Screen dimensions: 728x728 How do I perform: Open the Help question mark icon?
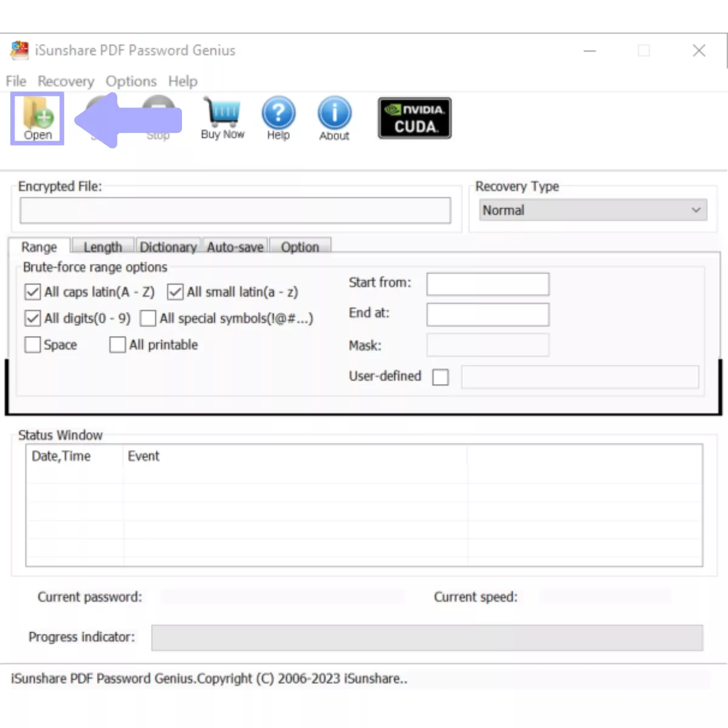pos(278,118)
